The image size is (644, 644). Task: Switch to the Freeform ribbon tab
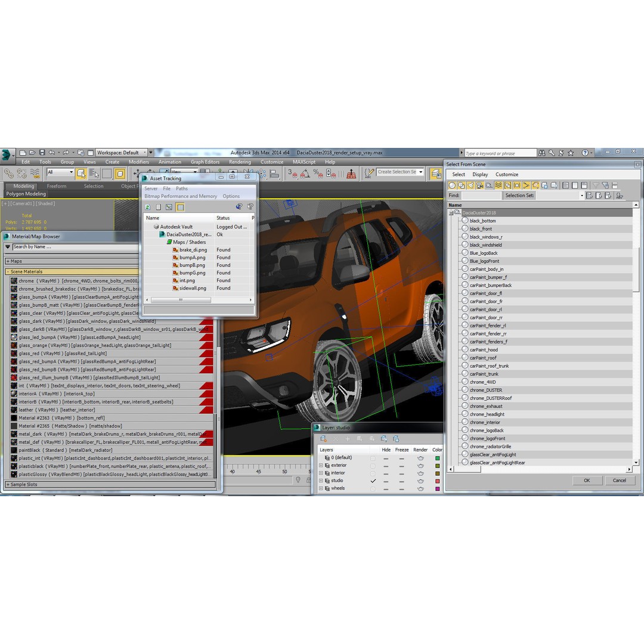[57, 186]
